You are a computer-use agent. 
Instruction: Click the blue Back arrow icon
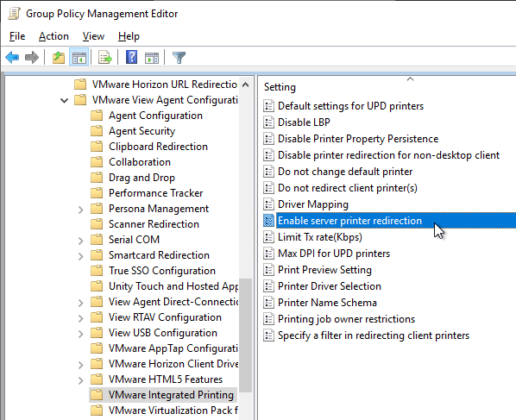[x=12, y=58]
